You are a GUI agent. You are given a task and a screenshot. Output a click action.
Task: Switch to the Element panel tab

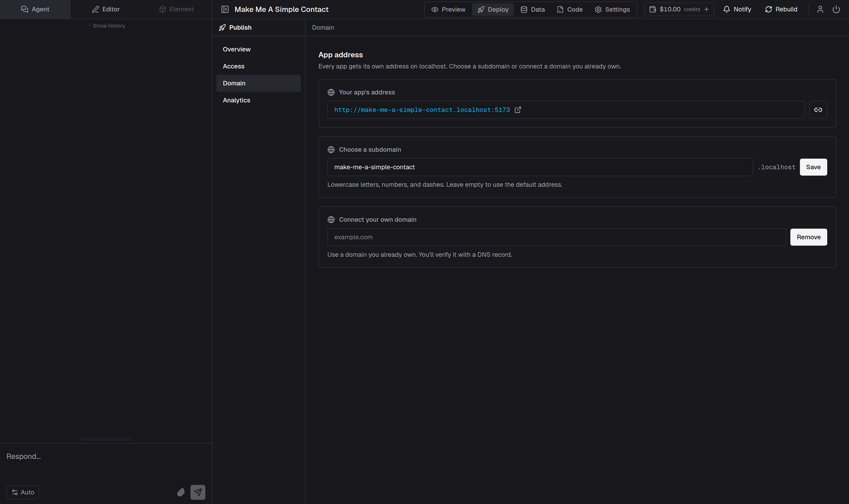point(177,9)
